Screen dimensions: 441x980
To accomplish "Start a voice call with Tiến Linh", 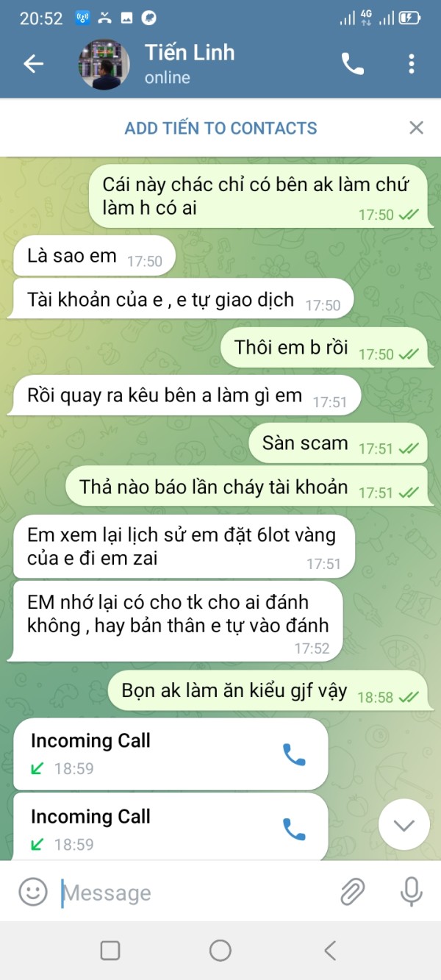I will [353, 64].
